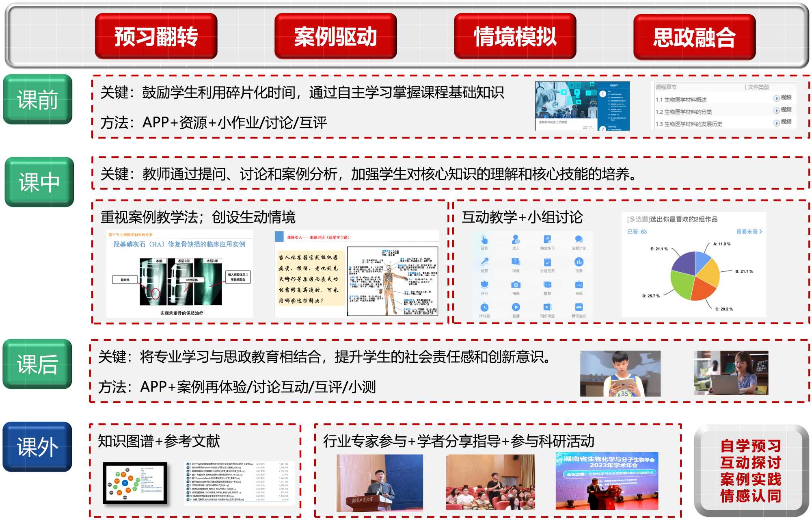Open the 随堂练习 in-class exercise icon

[547, 239]
